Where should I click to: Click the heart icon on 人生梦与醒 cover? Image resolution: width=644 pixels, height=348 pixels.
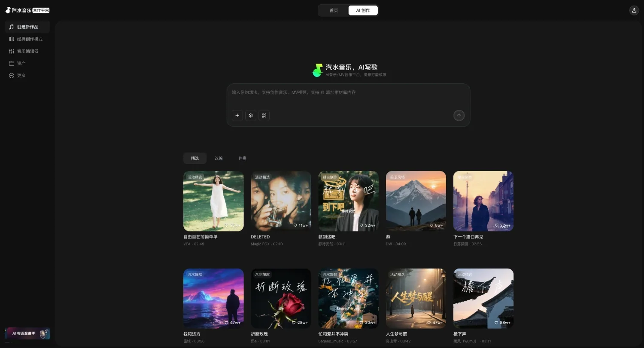point(430,323)
